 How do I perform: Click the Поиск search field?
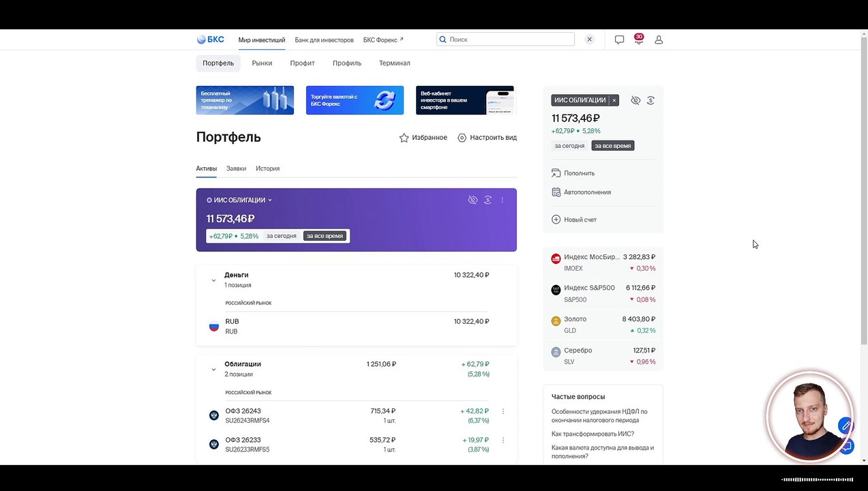[x=505, y=40]
